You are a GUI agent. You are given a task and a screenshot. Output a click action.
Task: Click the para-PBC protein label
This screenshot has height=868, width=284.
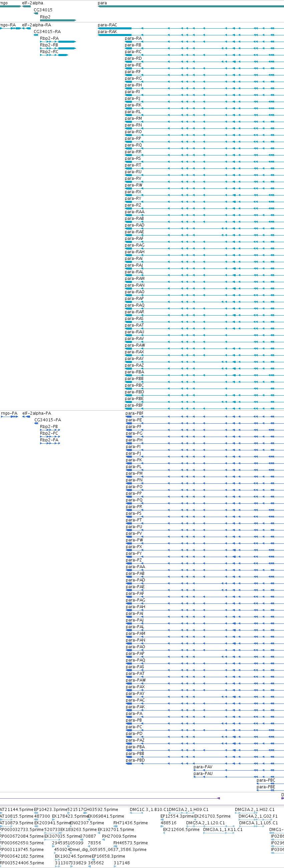266,780
